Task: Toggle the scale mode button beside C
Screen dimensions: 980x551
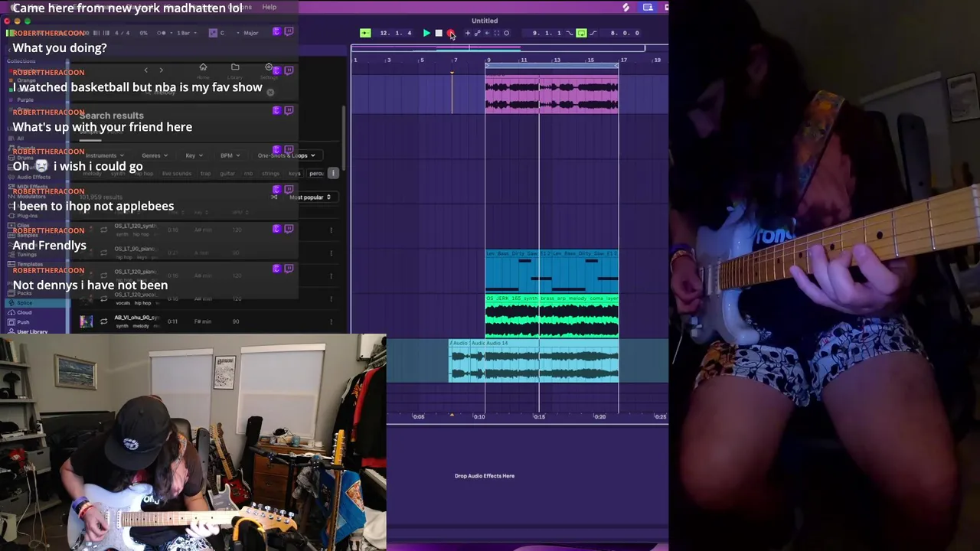Action: 213,33
